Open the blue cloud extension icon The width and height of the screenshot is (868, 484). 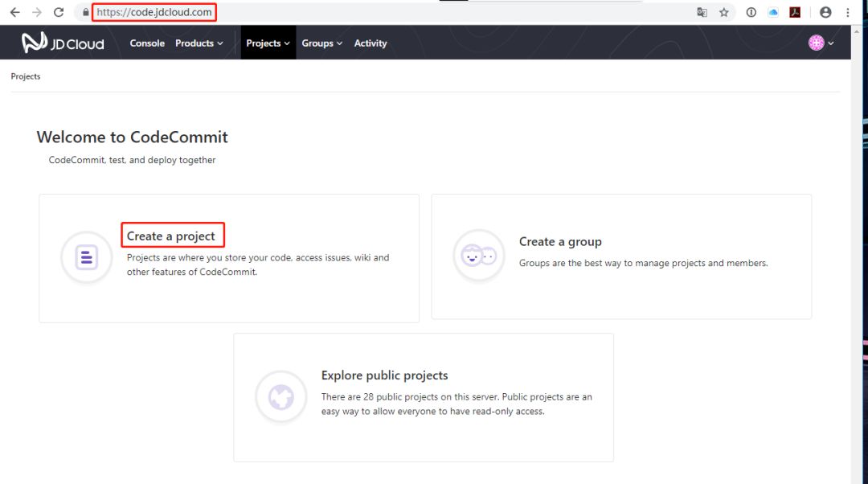click(x=773, y=12)
